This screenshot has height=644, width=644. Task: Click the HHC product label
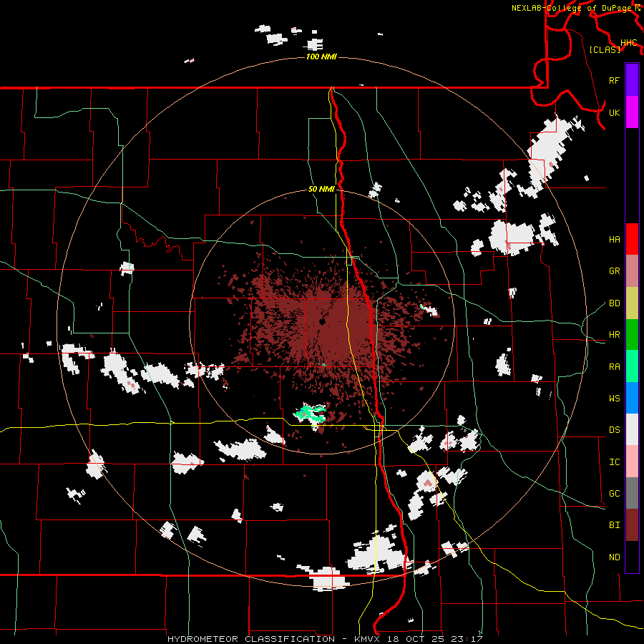point(629,43)
